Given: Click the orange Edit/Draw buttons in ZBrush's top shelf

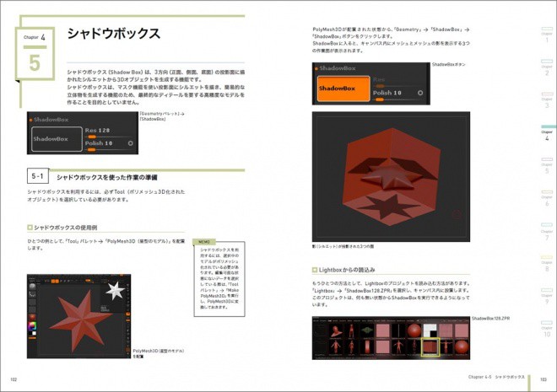Looking at the screenshot, I should (55, 281).
